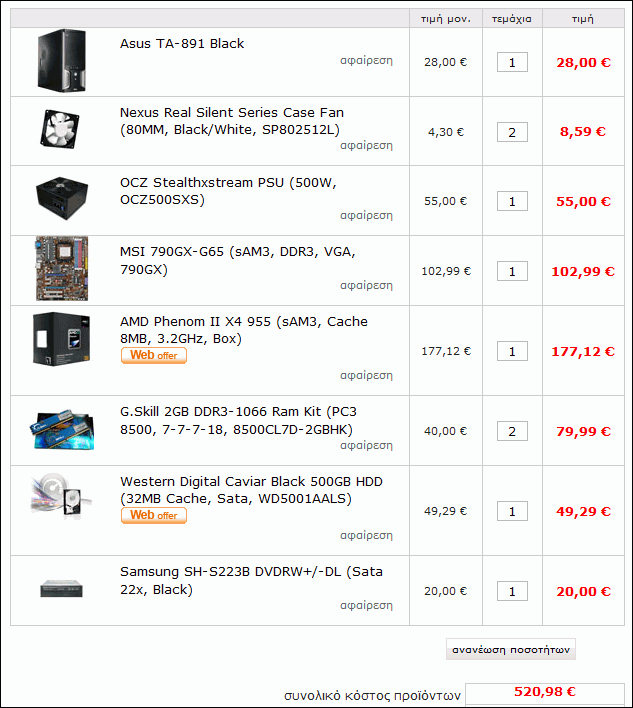Remove the Samsung SH-S223B drive
The width and height of the screenshot is (633, 708).
366,605
